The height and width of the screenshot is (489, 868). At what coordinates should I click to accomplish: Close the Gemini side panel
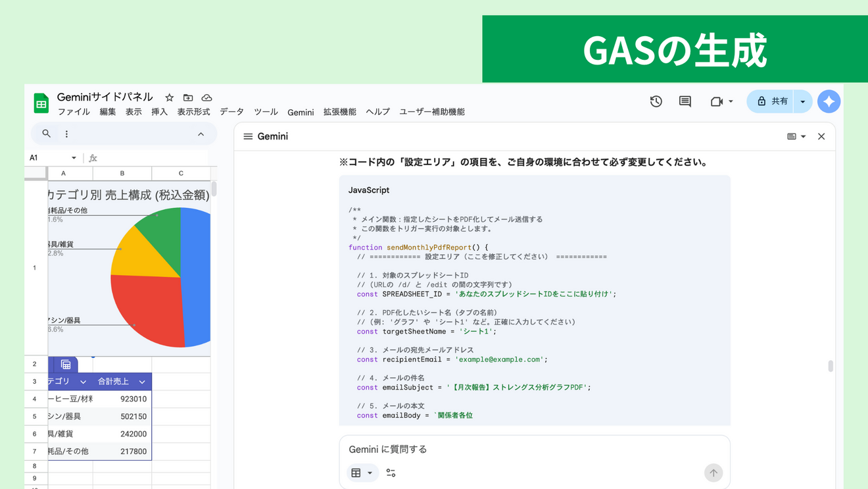click(x=821, y=136)
